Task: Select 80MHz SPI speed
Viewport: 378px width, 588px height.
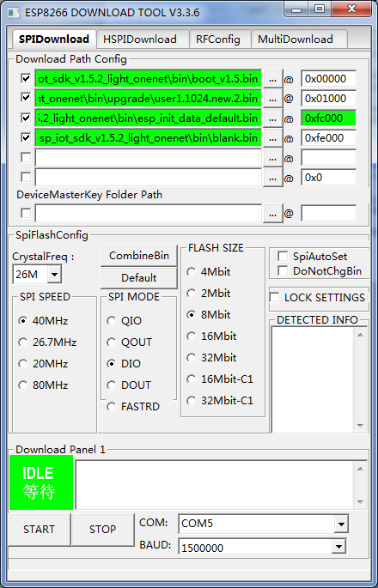Action: click(x=43, y=385)
